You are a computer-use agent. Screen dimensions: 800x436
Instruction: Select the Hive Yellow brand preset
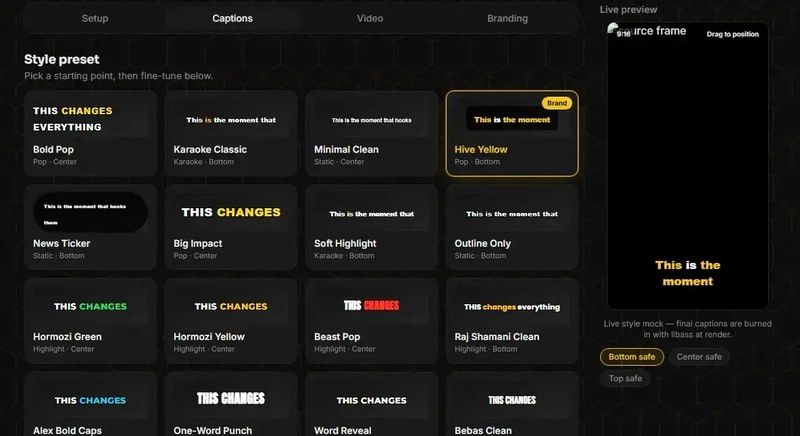[512, 134]
